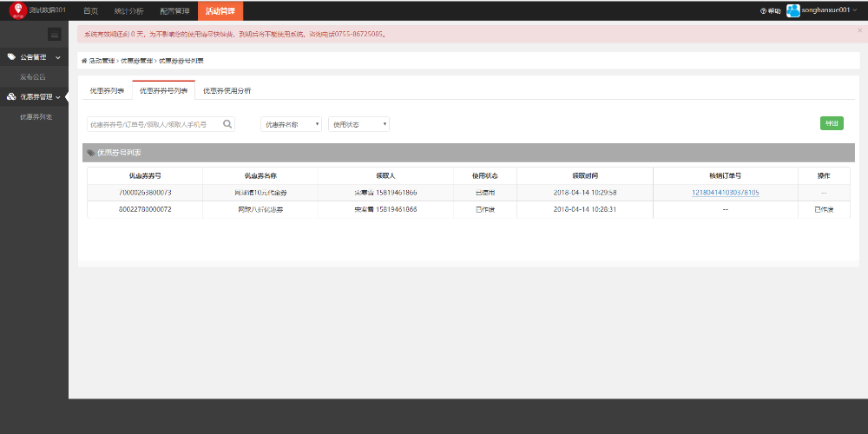Switch to the 优惠券券号列表 tab

click(x=163, y=91)
